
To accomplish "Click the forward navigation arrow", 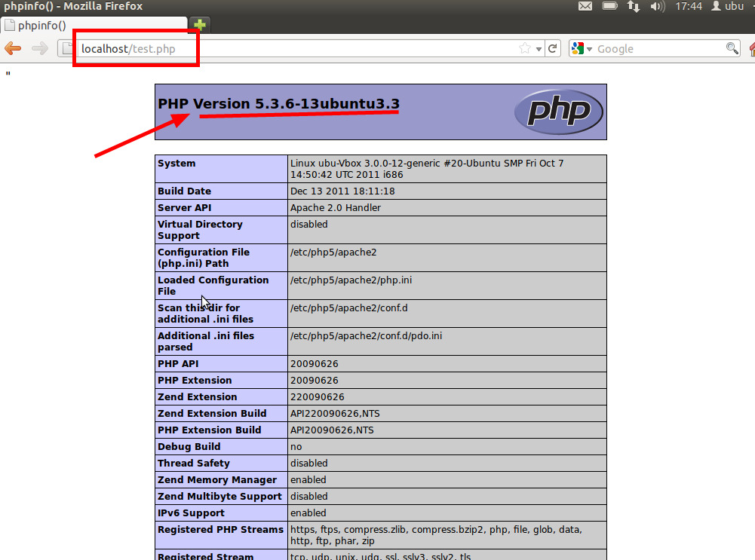I will 40,49.
